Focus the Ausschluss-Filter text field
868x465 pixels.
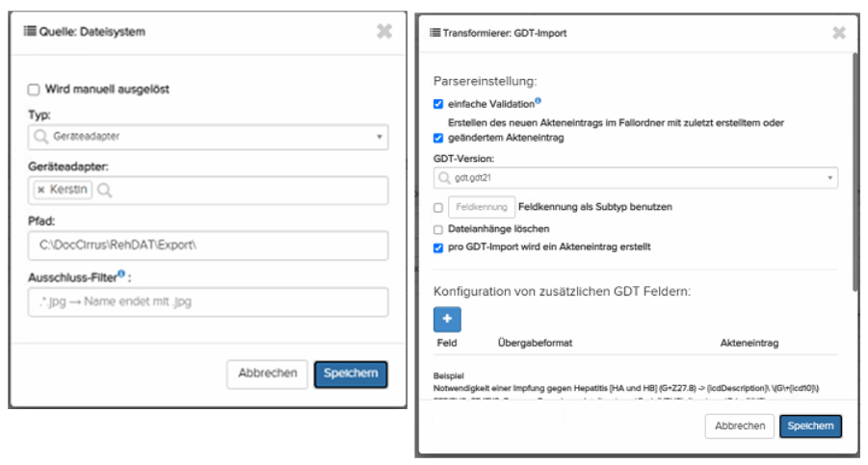pos(208,302)
